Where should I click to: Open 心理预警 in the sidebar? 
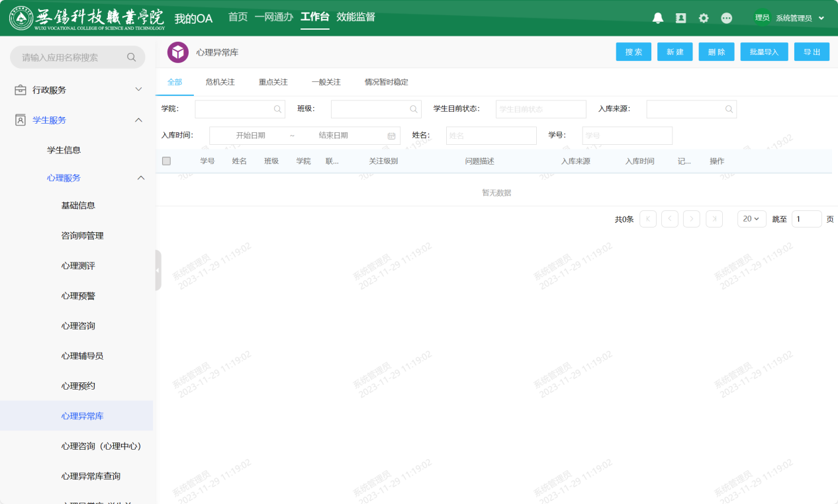click(78, 296)
